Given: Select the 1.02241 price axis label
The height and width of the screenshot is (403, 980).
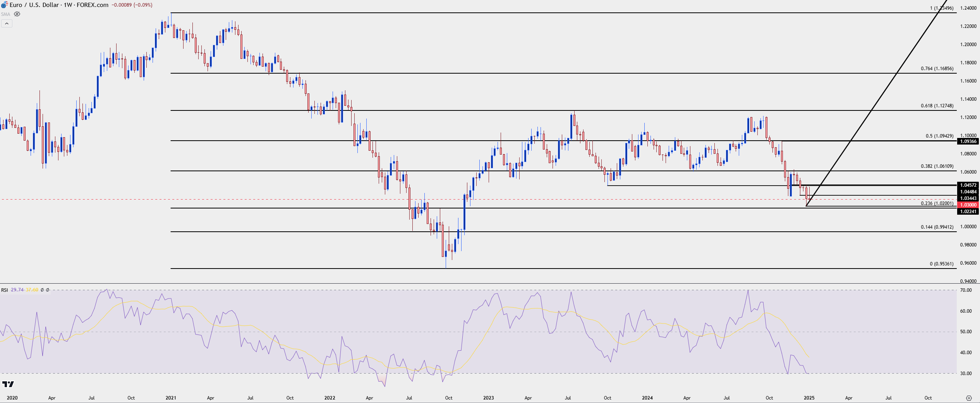Looking at the screenshot, I should [x=968, y=212].
